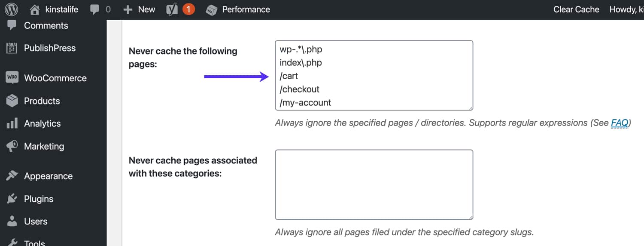
Task: Click the WordPress logo icon
Action: pyautogui.click(x=12, y=9)
